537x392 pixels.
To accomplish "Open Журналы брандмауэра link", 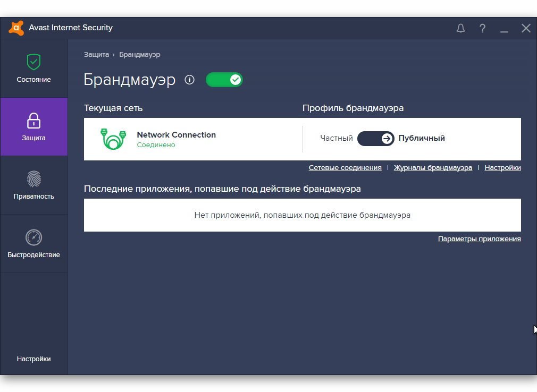I will [x=433, y=168].
